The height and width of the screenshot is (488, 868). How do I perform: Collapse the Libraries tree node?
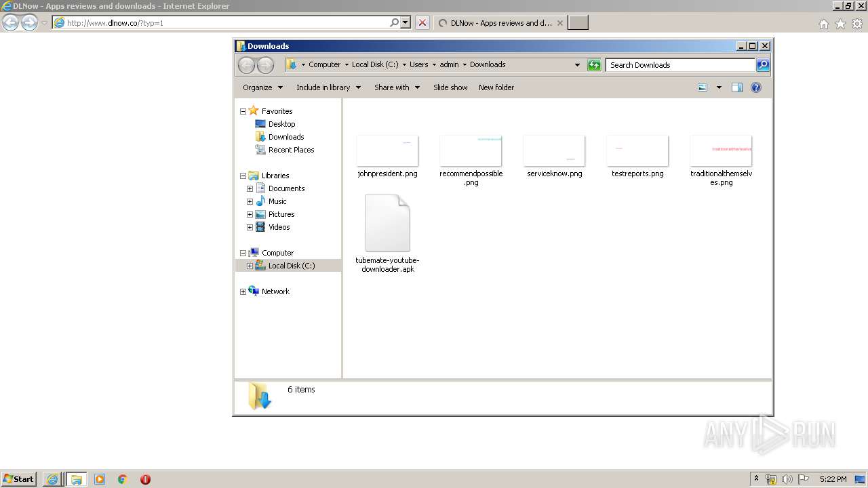(243, 176)
